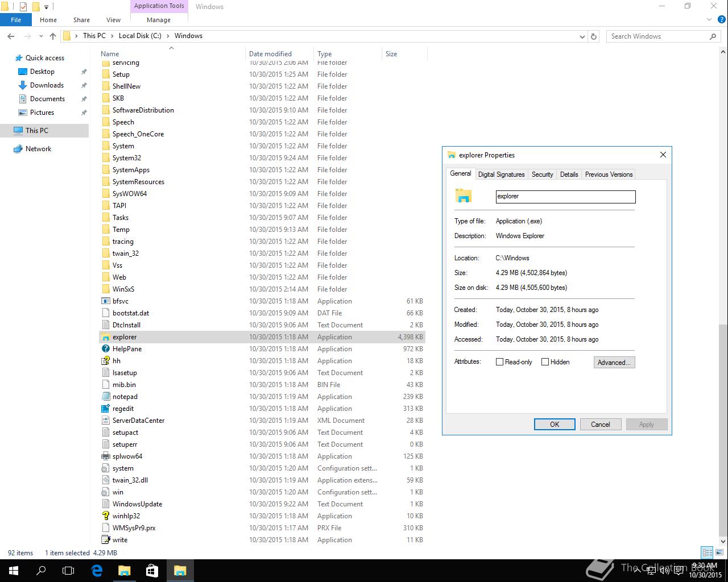Click the system configuration settings file icon
728x582 pixels.
pos(105,468)
